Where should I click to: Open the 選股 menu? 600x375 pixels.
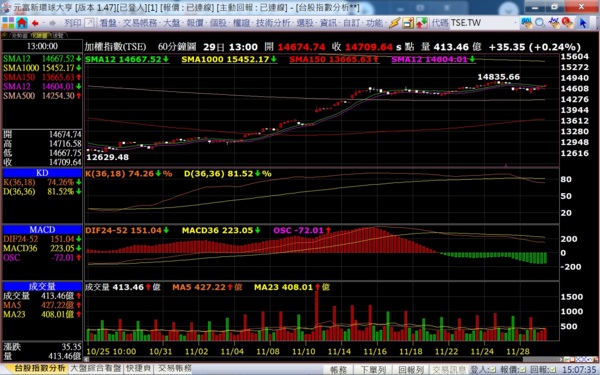305,23
